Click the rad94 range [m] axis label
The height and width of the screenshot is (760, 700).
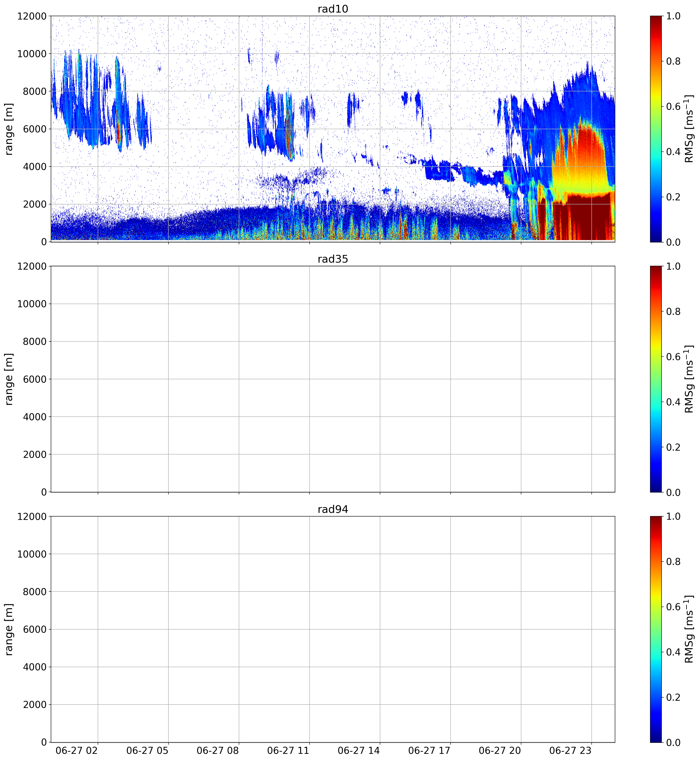[9, 629]
